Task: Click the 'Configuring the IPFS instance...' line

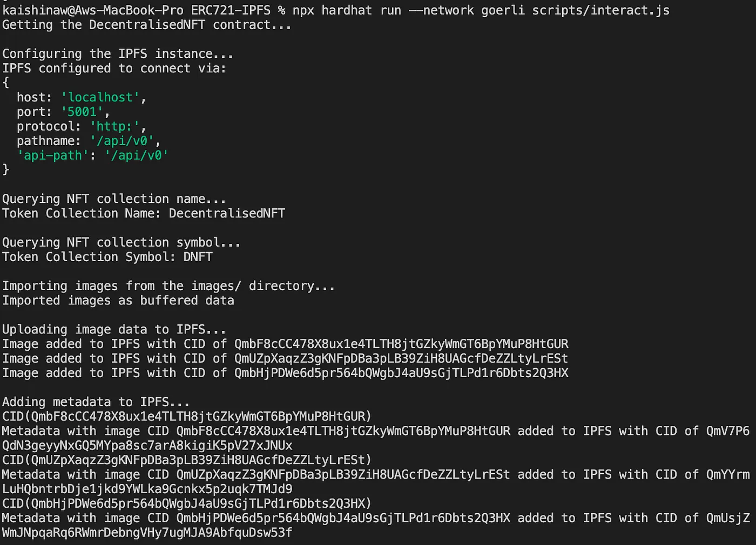Action: [118, 54]
